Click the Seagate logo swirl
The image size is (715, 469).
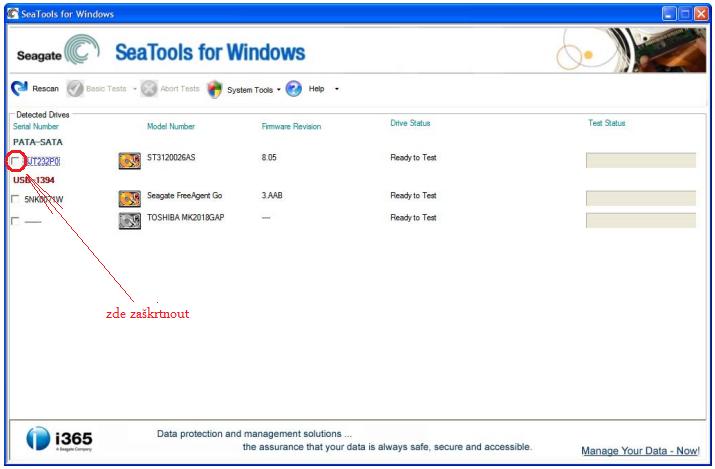[x=82, y=49]
